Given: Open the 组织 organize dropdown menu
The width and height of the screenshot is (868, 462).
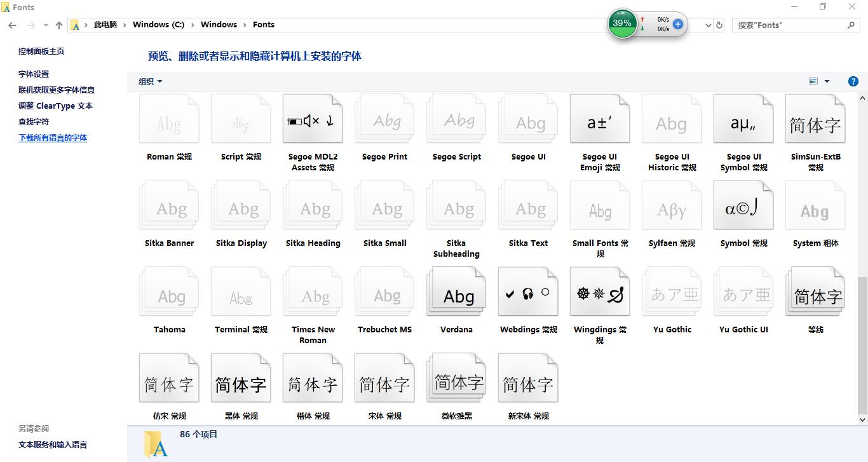Looking at the screenshot, I should 151,81.
